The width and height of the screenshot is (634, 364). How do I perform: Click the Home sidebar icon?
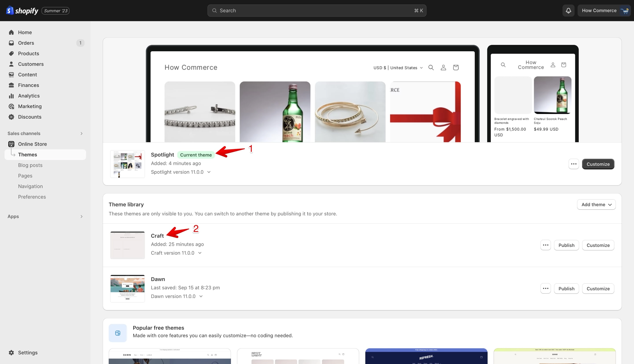coord(11,32)
